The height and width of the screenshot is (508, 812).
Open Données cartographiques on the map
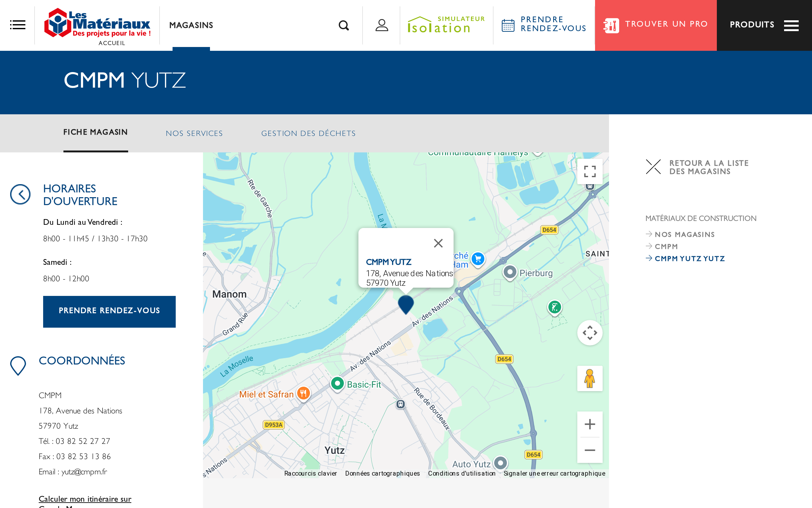pyautogui.click(x=382, y=473)
